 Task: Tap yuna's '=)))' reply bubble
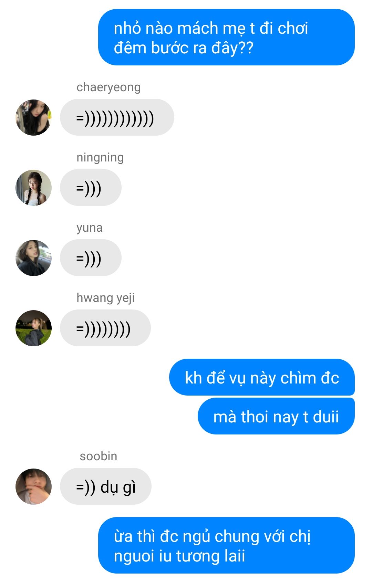(x=91, y=258)
